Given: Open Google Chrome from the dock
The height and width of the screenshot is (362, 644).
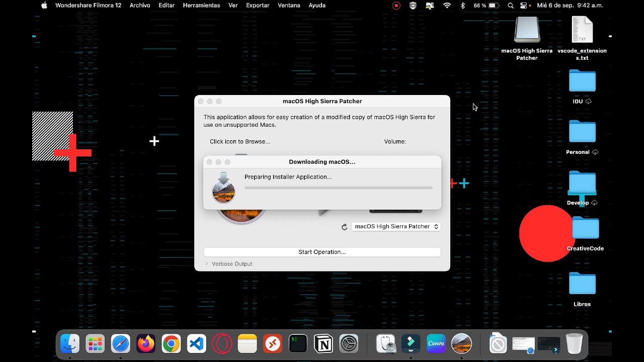Looking at the screenshot, I should coord(171,344).
